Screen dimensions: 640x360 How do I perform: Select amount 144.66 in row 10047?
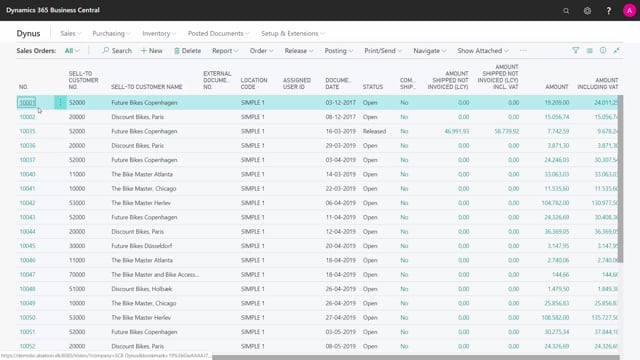pyautogui.click(x=560, y=275)
